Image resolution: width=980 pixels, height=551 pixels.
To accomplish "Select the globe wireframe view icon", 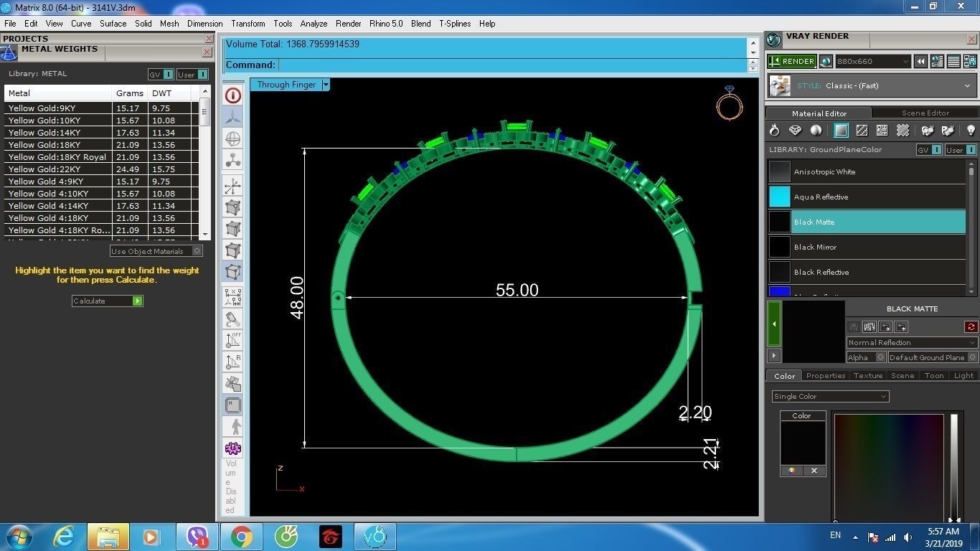I will click(x=233, y=139).
